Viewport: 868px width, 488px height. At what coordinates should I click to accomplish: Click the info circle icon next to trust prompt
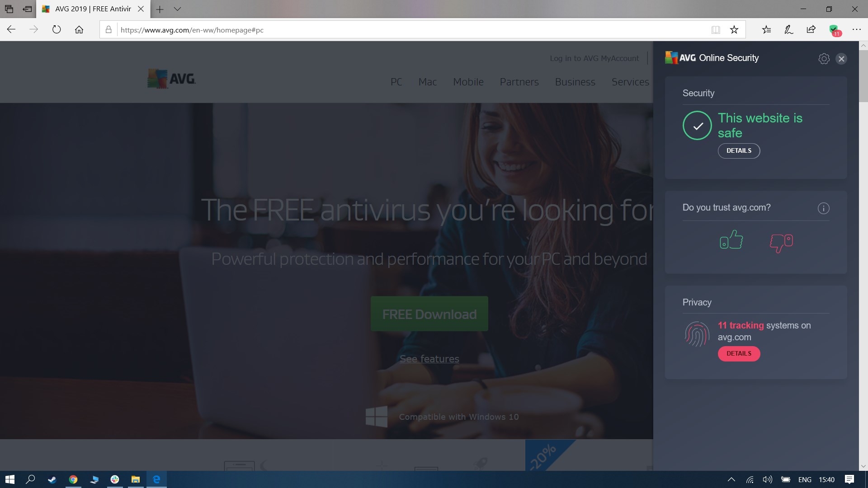[x=823, y=208]
